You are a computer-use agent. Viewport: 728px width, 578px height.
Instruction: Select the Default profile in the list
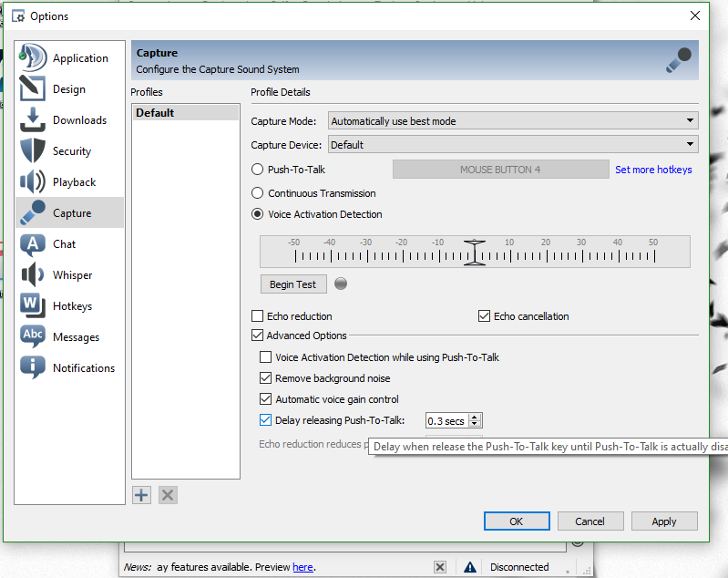(186, 112)
